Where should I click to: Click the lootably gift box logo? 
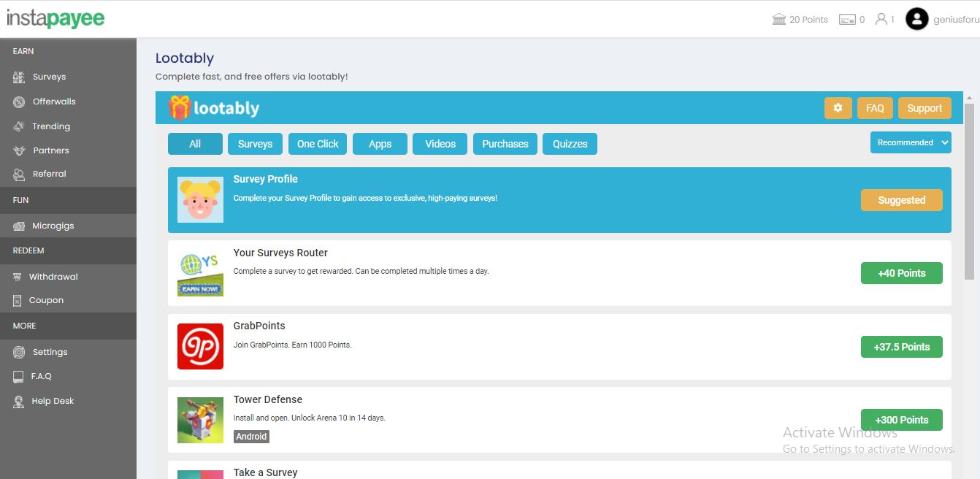(x=179, y=107)
